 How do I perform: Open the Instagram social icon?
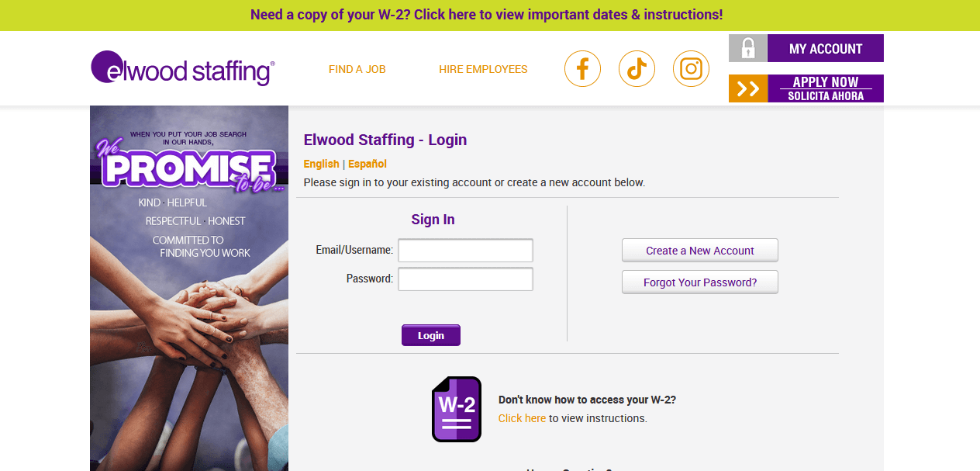(691, 69)
